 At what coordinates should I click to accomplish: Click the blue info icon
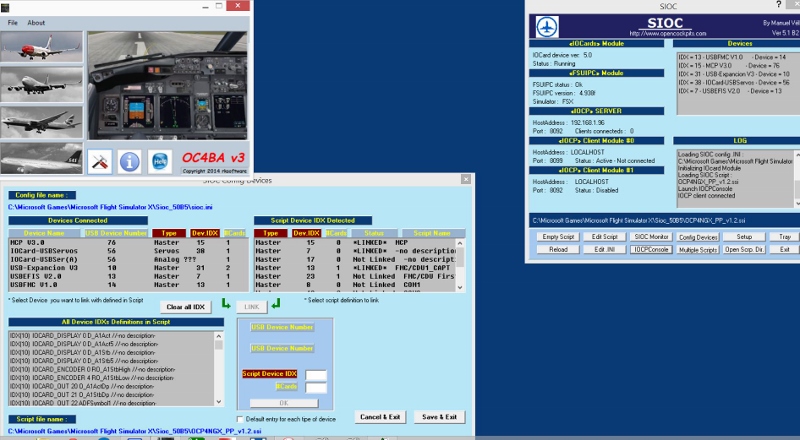pos(130,159)
